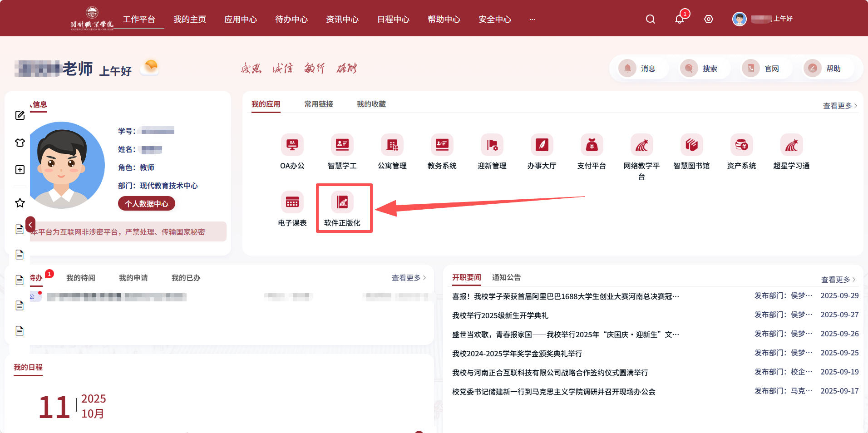Image resolution: width=868 pixels, height=433 pixels.
Task: Click the 个人数据中心 button
Action: (x=147, y=204)
